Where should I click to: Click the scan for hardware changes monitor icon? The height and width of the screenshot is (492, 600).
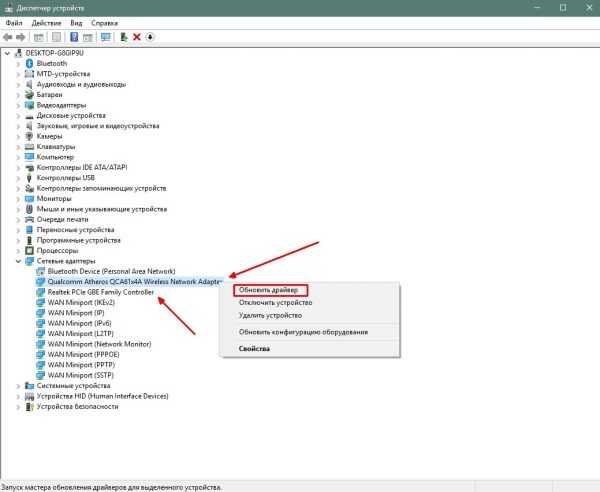click(106, 37)
